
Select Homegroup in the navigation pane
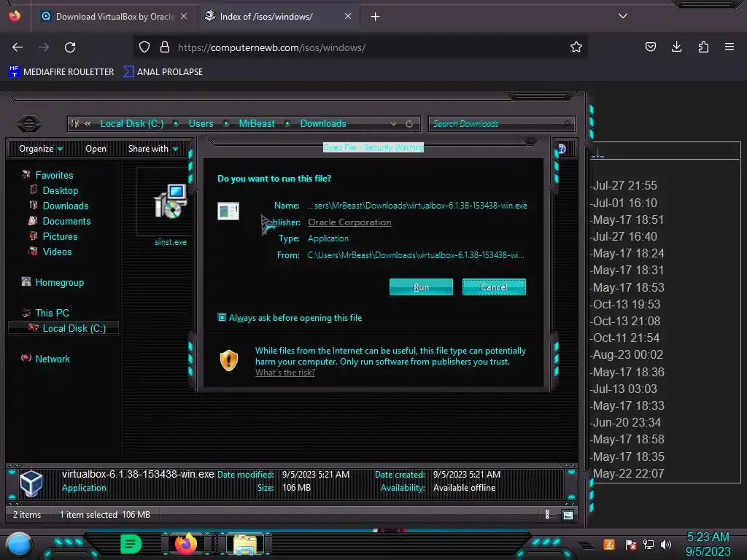pyautogui.click(x=60, y=282)
